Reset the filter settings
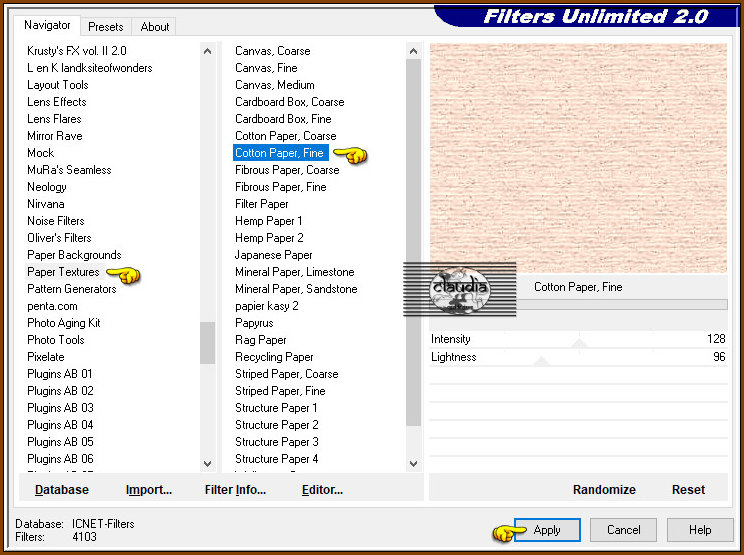 tap(688, 490)
